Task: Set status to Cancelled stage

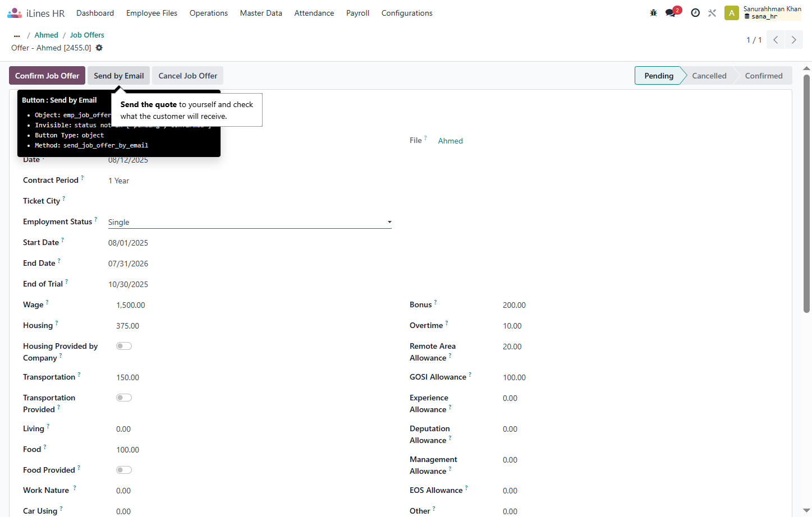Action: 709,76
